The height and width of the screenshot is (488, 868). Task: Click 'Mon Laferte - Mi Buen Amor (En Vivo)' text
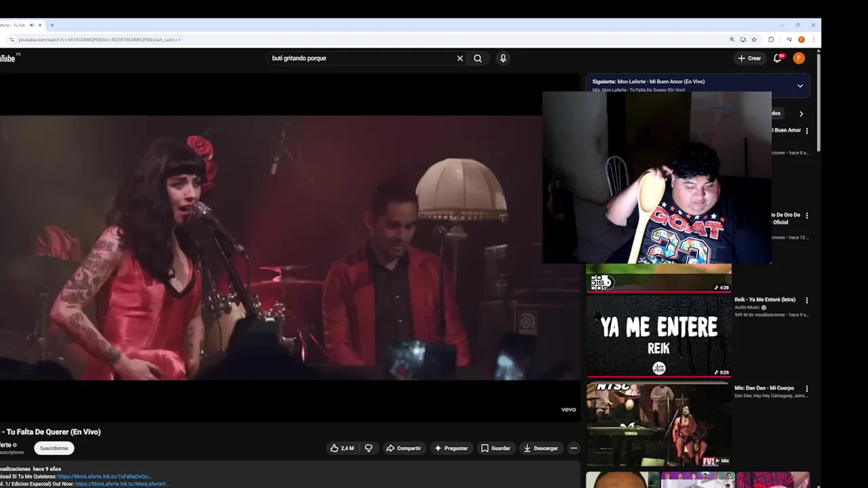click(x=660, y=81)
